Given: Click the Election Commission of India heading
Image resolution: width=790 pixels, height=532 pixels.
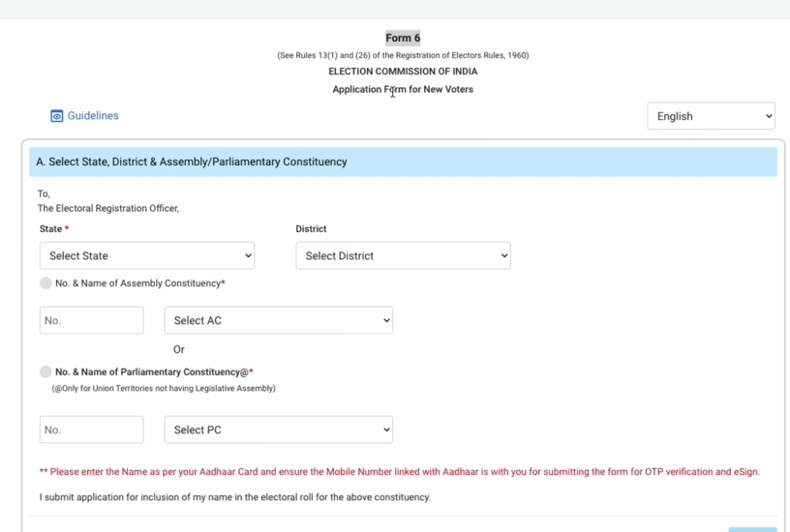Looking at the screenshot, I should [x=403, y=72].
